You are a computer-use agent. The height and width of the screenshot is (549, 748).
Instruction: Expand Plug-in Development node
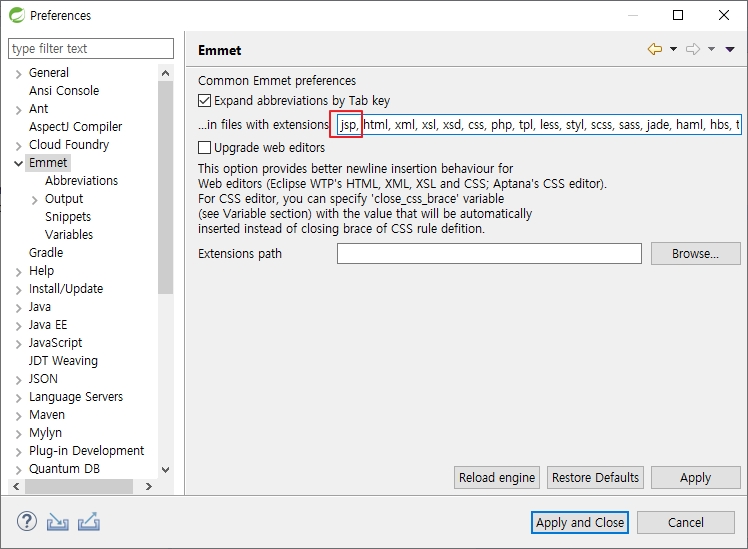pyautogui.click(x=19, y=452)
